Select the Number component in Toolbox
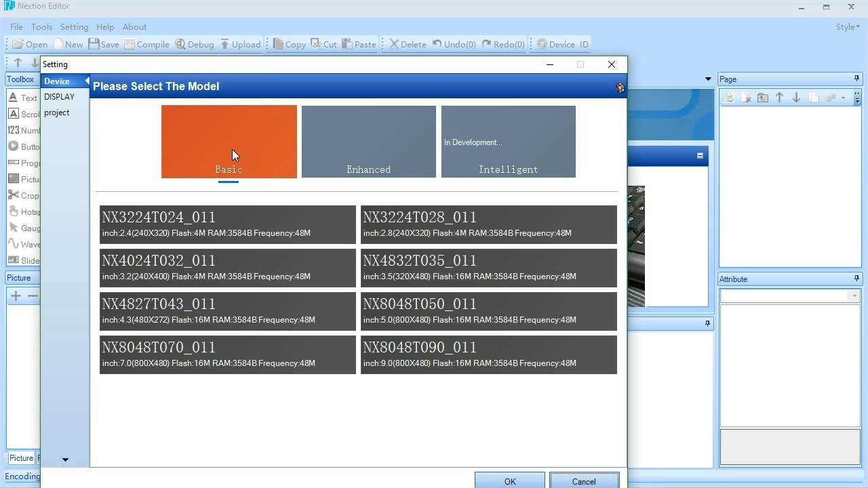 pos(22,130)
